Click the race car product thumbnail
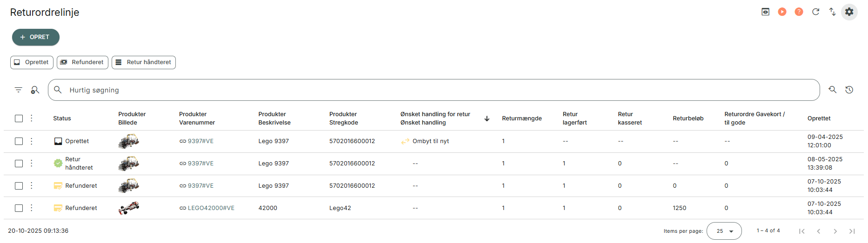This screenshot has height=243, width=868. 129,208
